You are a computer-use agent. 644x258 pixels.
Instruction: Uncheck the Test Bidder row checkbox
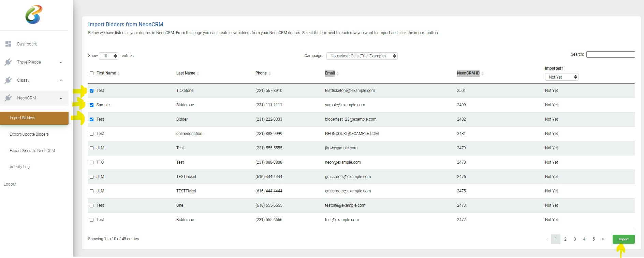91,119
